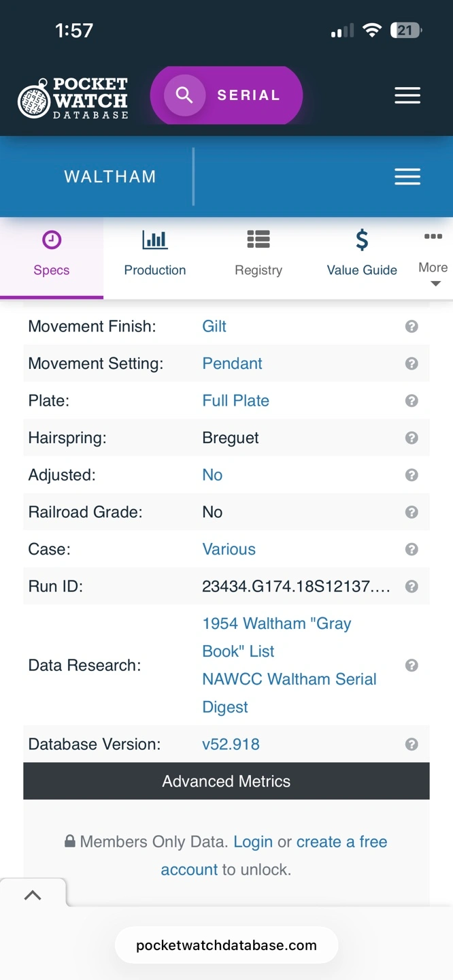Viewport: 453px width, 980px height.
Task: Expand the Waltham section hamburger menu
Action: tap(407, 177)
